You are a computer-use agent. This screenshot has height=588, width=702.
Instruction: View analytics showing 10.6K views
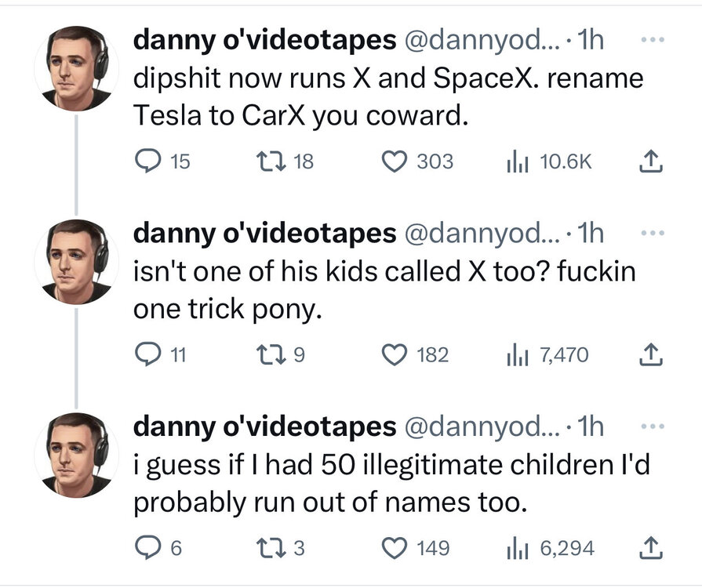coord(519,162)
